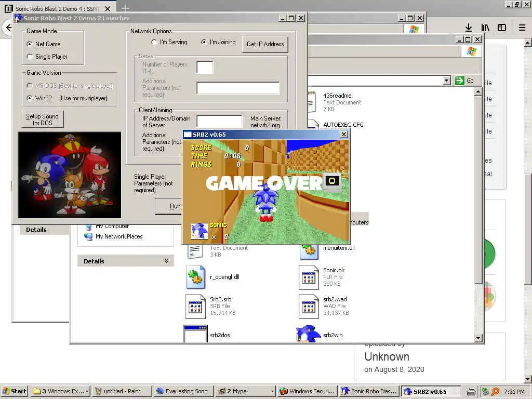The width and height of the screenshot is (532, 399).
Task: Open My Network Places link
Action: click(119, 236)
